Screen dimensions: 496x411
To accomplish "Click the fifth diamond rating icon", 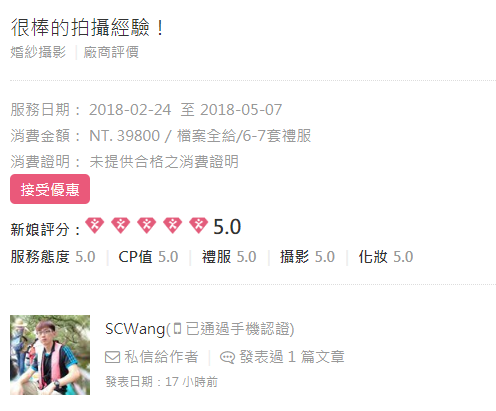I will pyautogui.click(x=199, y=225).
